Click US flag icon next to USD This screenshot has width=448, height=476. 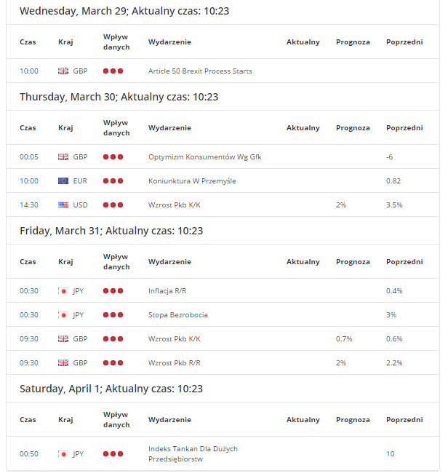pyautogui.click(x=63, y=205)
